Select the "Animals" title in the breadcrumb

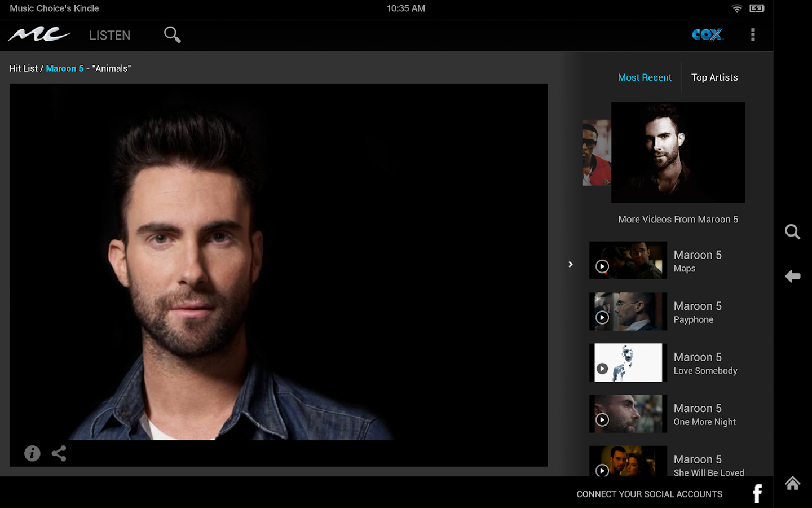(x=112, y=68)
